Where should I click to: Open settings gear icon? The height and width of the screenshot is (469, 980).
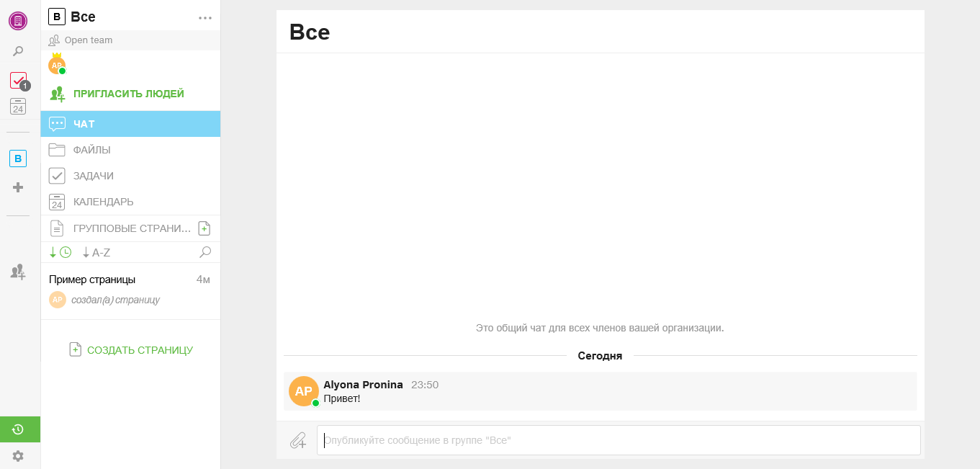pos(18,456)
